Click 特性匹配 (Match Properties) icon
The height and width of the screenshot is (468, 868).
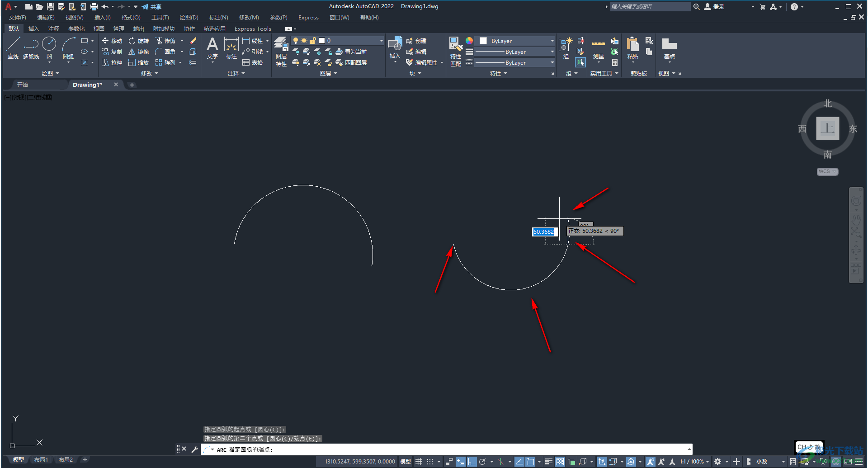pos(456,52)
